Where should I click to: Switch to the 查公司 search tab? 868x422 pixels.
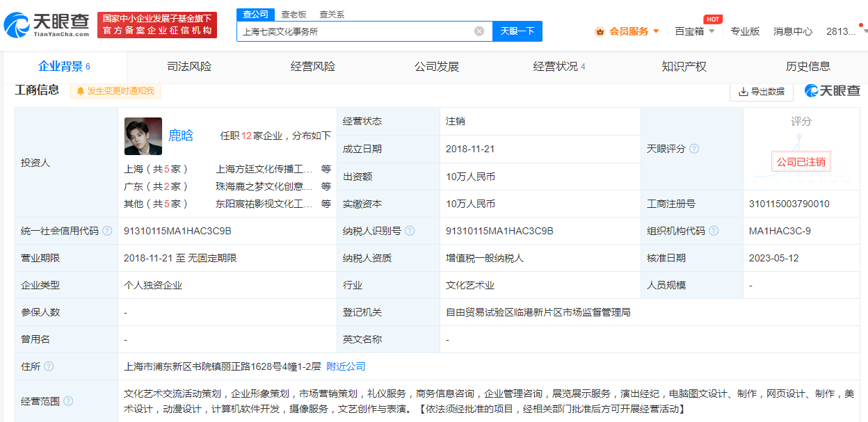click(x=255, y=15)
